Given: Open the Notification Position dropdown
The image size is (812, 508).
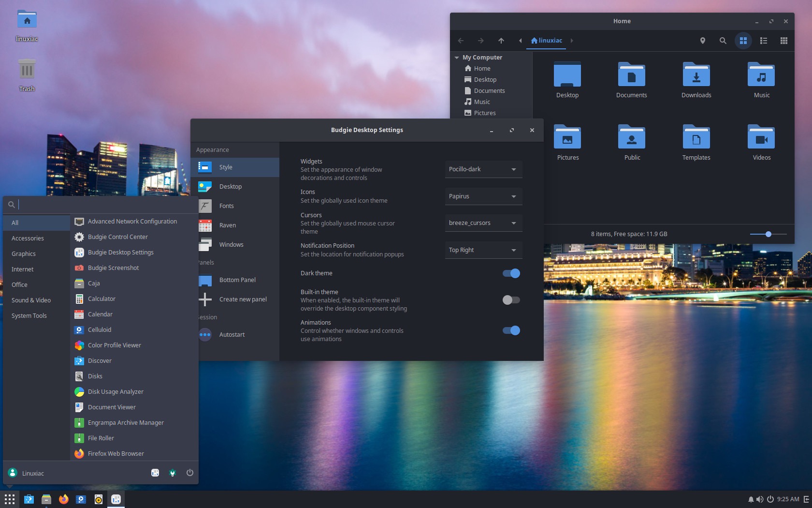Looking at the screenshot, I should (x=483, y=250).
